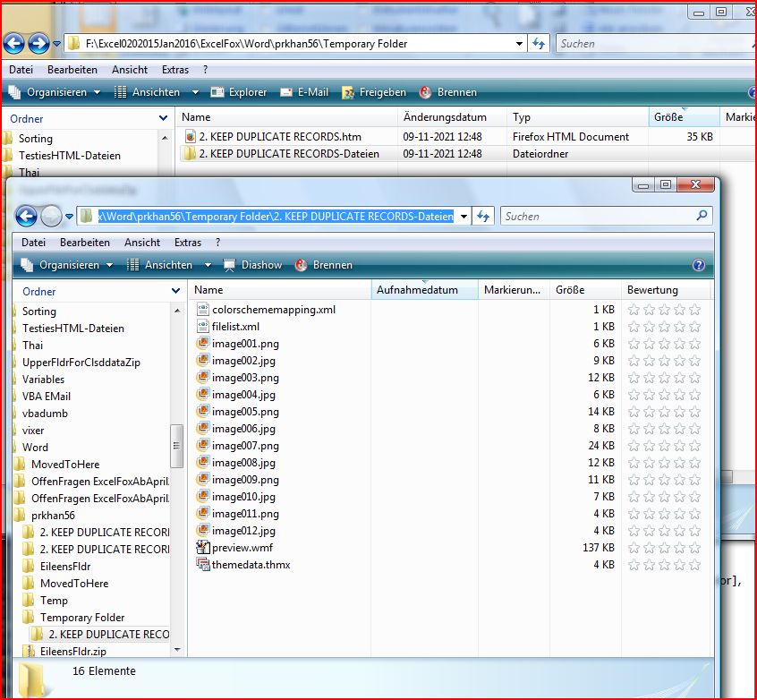The image size is (757, 700).
Task: Select the image007.png file icon
Action: coord(203,446)
